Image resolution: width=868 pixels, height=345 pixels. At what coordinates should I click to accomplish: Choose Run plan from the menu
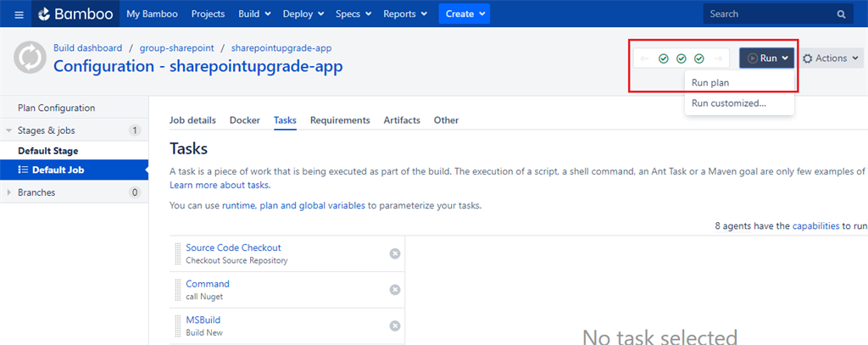coord(739,82)
